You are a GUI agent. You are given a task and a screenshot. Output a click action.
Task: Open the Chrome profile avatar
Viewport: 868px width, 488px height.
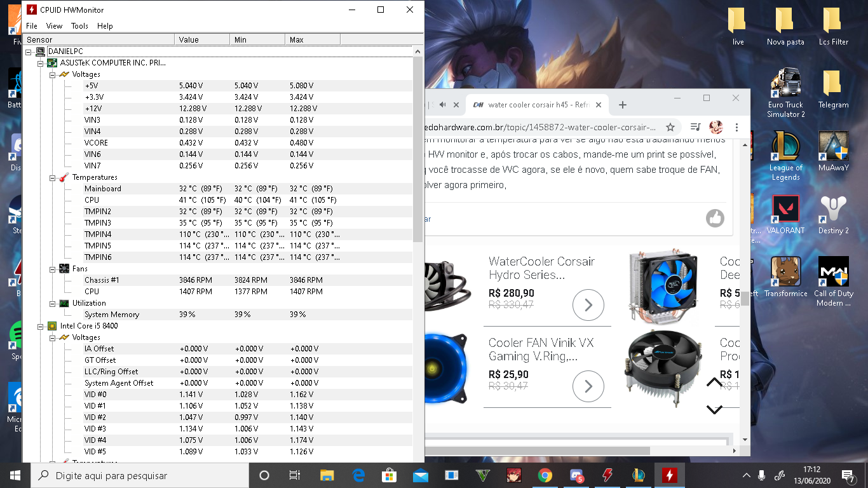pyautogui.click(x=716, y=127)
